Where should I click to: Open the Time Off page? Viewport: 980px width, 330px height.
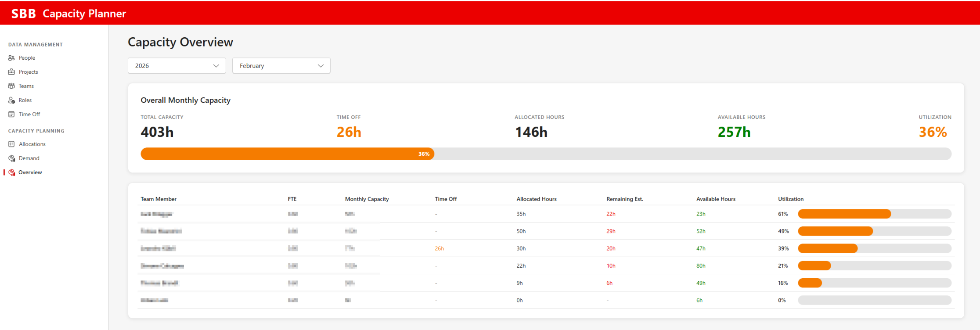tap(29, 114)
